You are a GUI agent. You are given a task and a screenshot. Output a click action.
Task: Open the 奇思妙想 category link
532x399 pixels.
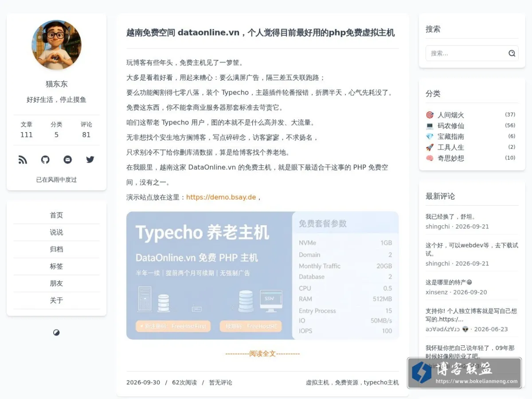pyautogui.click(x=450, y=158)
